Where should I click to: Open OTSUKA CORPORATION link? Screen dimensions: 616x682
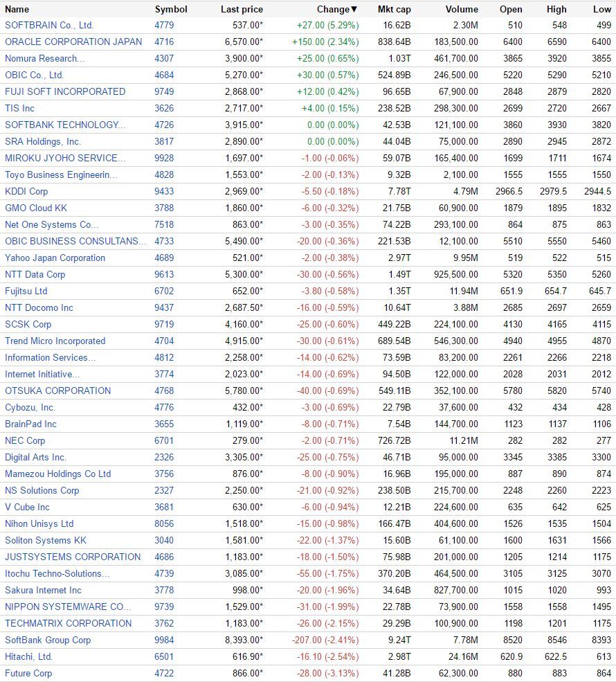point(58,391)
